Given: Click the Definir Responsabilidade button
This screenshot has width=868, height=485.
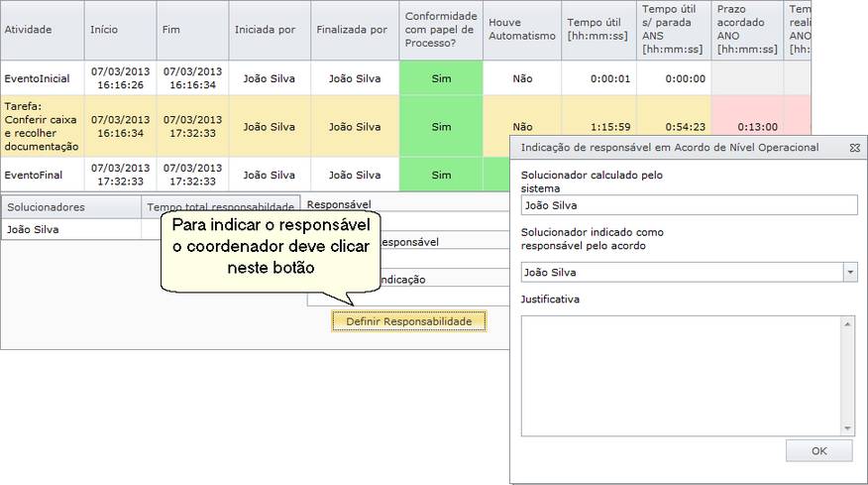Looking at the screenshot, I should click(409, 321).
